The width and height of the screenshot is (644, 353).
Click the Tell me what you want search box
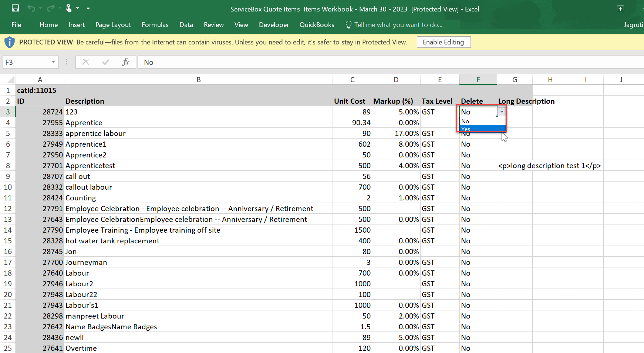coord(398,25)
